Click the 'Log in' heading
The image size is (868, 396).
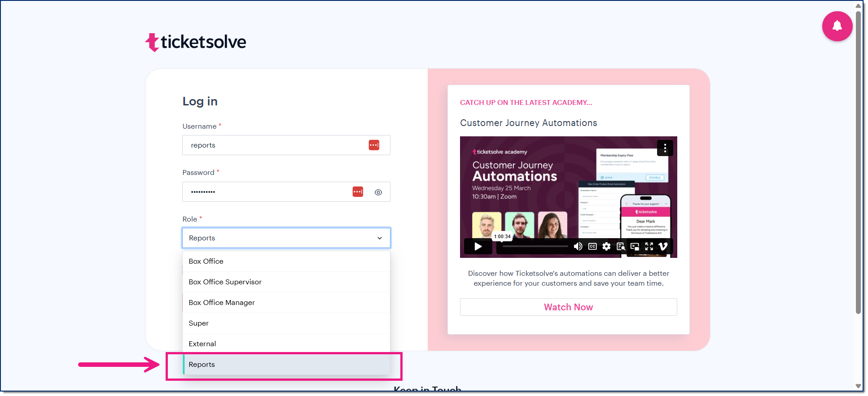[x=200, y=102]
